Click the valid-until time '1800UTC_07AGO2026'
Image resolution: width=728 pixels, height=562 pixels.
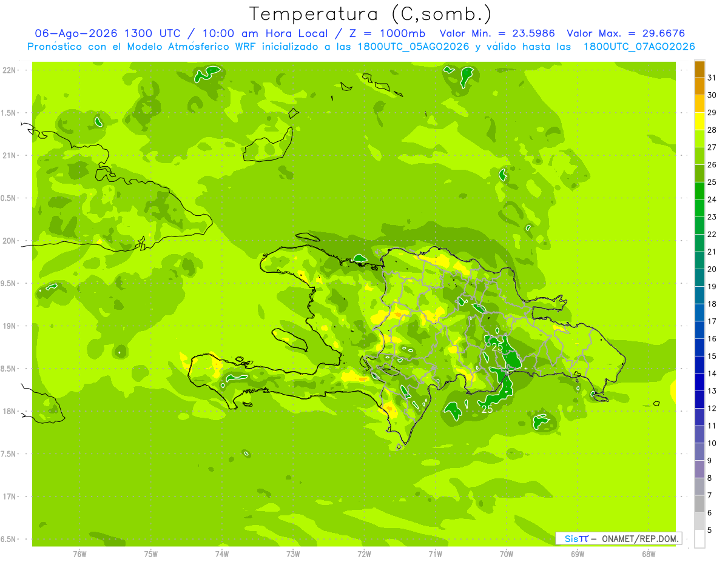[639, 47]
